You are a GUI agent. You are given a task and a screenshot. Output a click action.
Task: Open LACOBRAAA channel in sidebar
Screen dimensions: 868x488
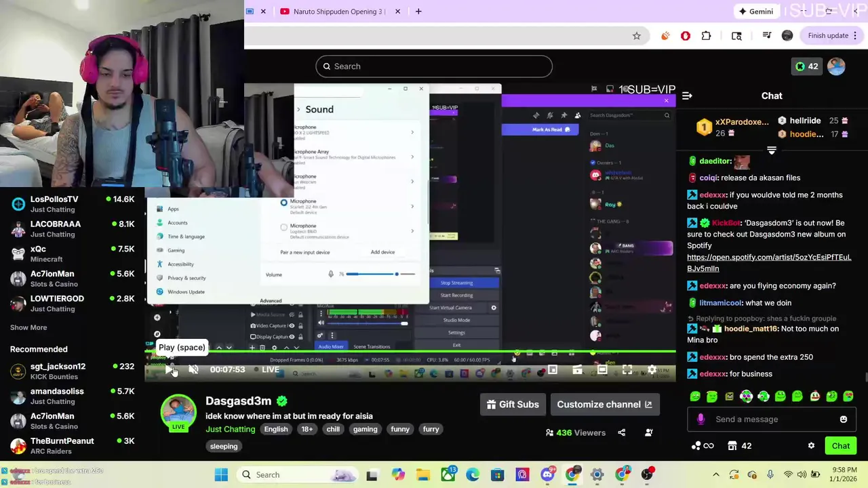(73, 229)
